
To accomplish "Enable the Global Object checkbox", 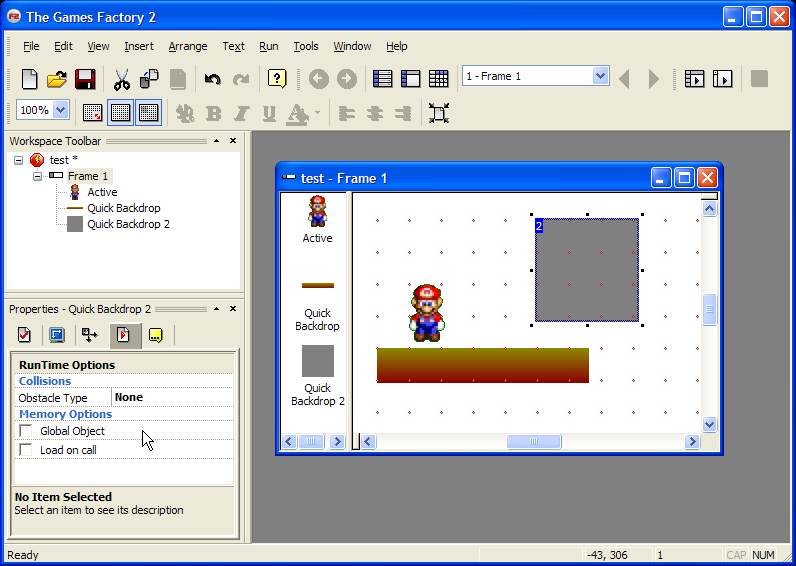I will (x=25, y=431).
